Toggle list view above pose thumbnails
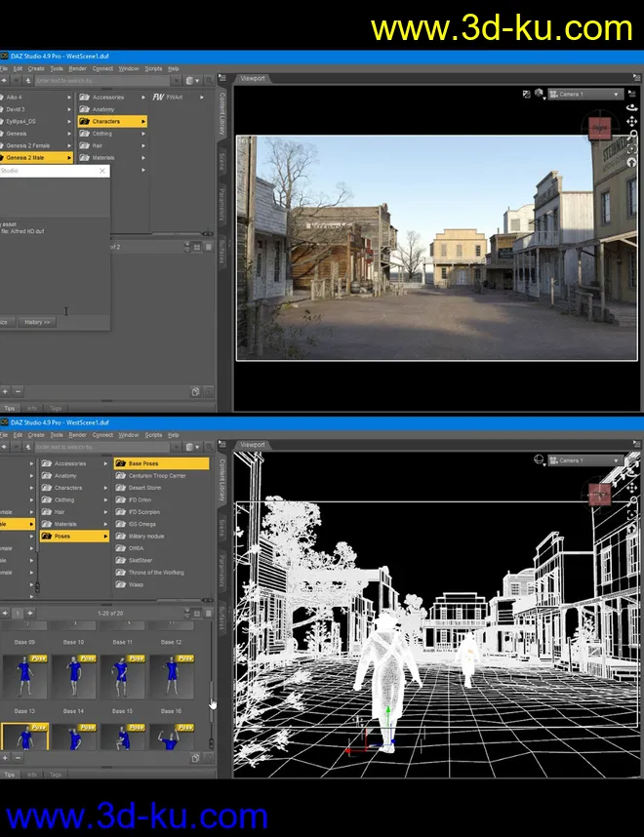Viewport: 644px width, 837px height. tap(208, 613)
